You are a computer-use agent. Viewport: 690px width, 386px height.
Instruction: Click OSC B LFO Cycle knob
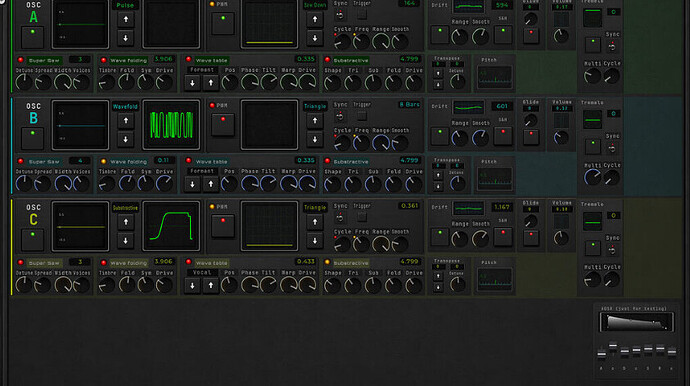pyautogui.click(x=342, y=143)
